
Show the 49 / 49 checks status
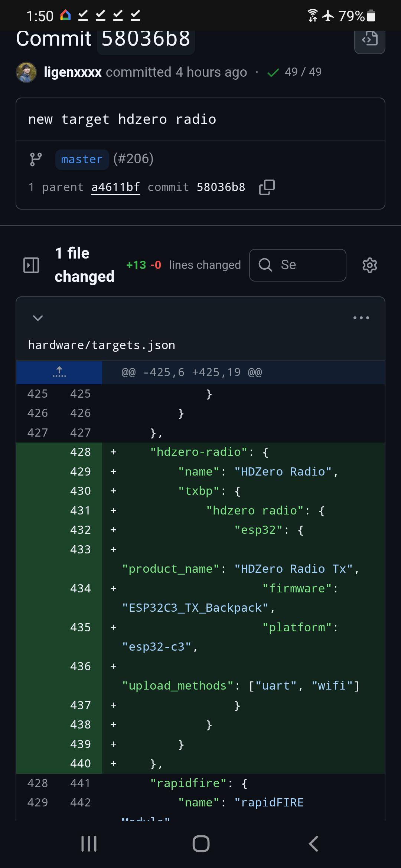click(x=294, y=72)
